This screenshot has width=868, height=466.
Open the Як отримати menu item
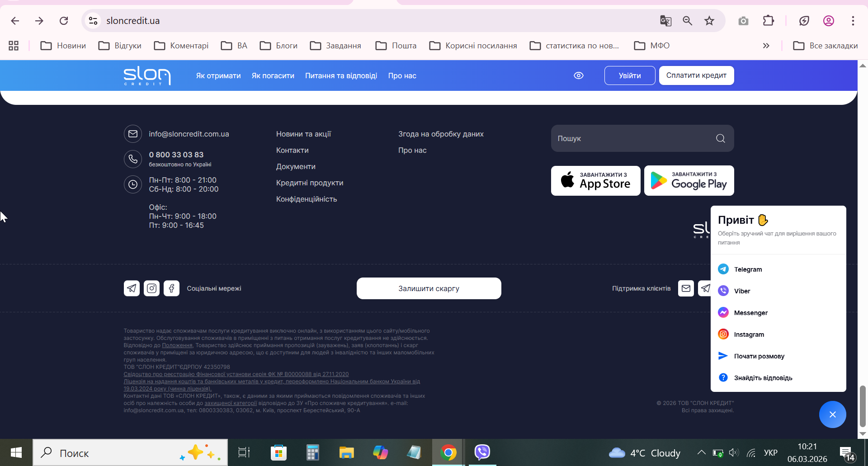[x=218, y=76]
